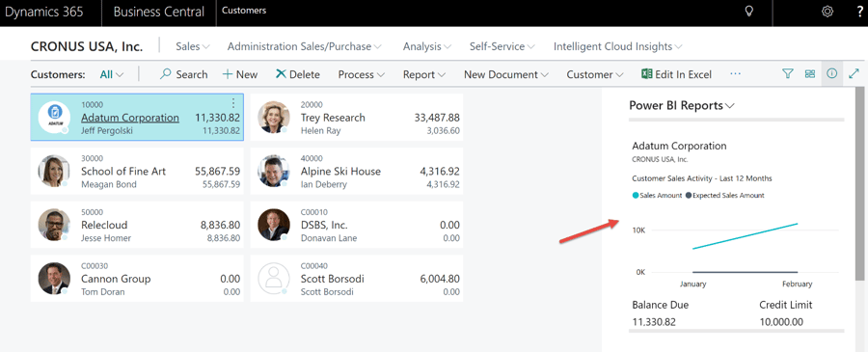Click Donavan Lane's profile photo
The image size is (868, 352).
(274, 225)
